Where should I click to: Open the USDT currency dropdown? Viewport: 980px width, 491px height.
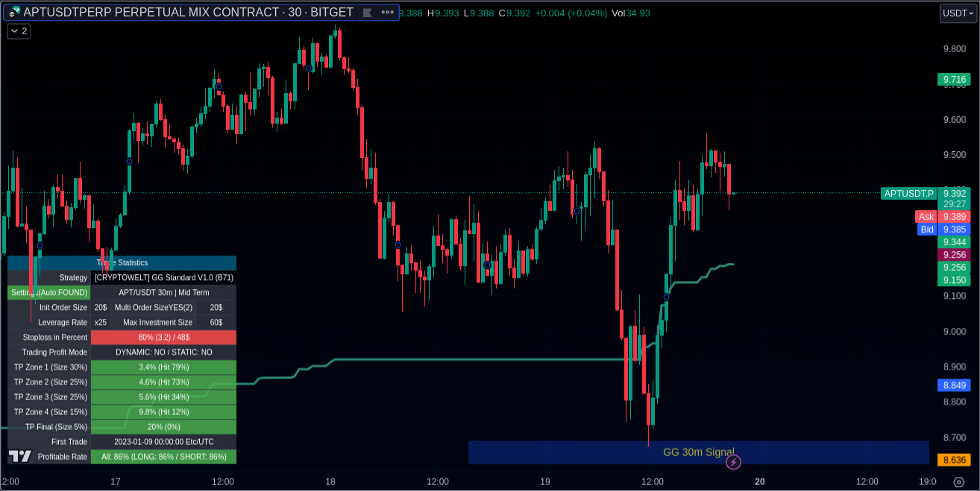click(x=958, y=13)
